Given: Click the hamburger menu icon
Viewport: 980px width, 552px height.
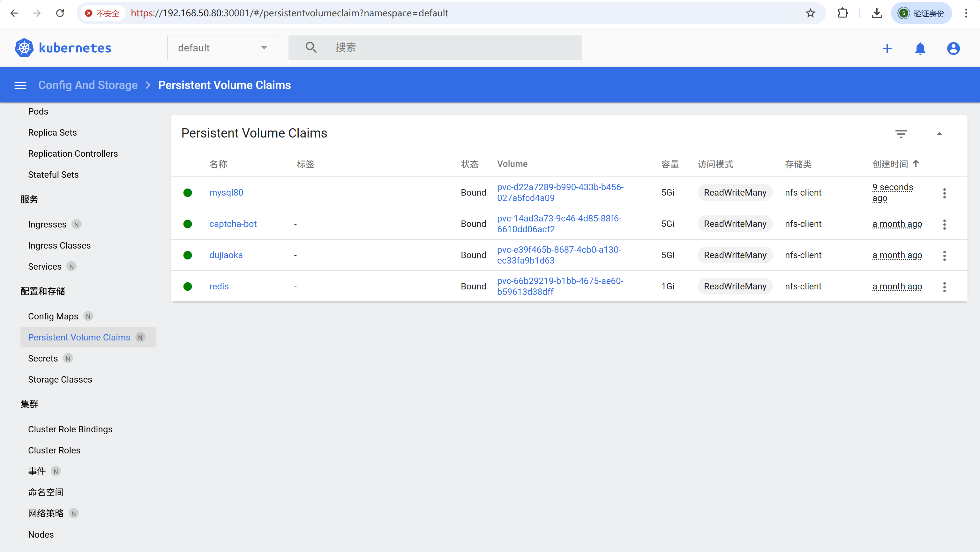Looking at the screenshot, I should pos(20,85).
